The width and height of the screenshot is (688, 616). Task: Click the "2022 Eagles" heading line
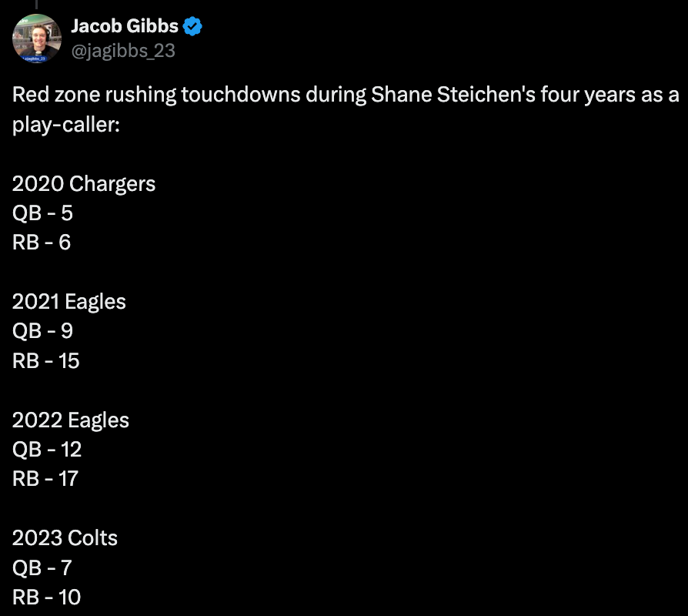(71, 420)
